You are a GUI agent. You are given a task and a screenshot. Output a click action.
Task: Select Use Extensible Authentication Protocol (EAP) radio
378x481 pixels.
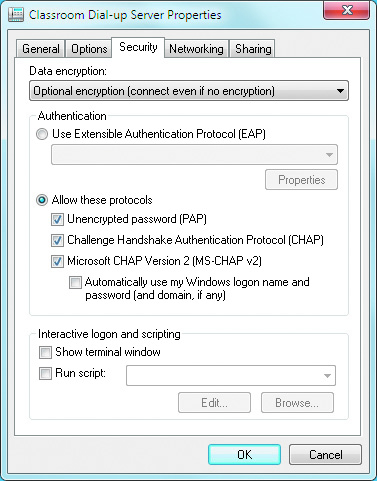(x=42, y=134)
